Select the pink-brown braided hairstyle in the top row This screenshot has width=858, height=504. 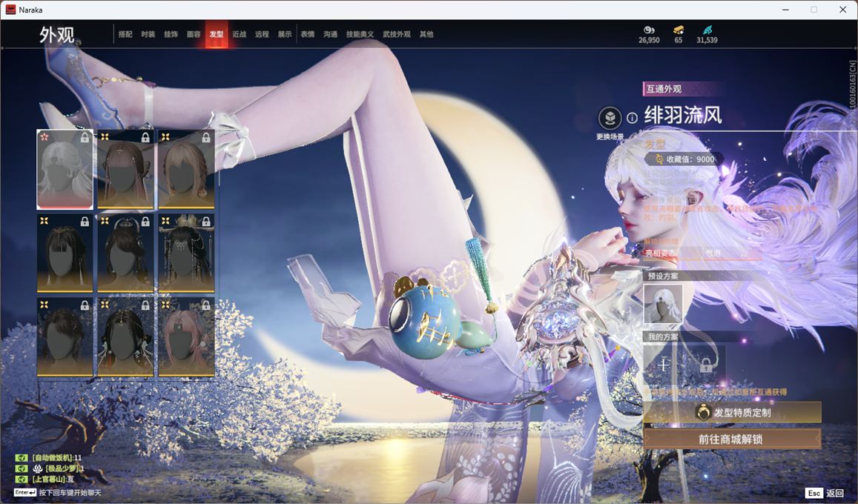click(125, 170)
